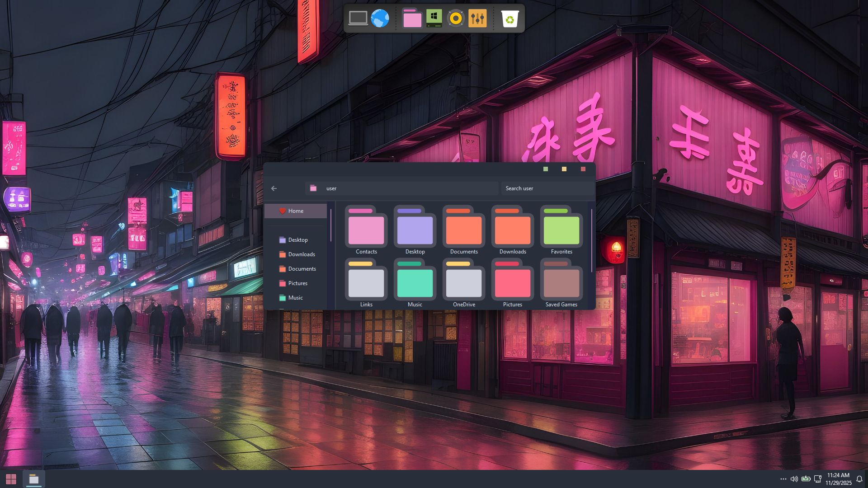868x488 pixels.
Task: Open the Contacts folder
Action: click(x=366, y=230)
